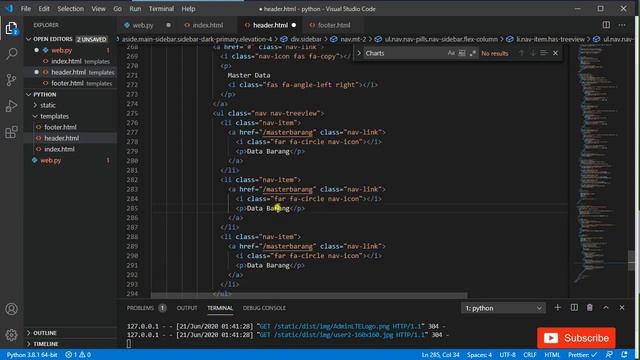Switch to the Debug Console tab
The height and width of the screenshot is (360, 640).
[264, 308]
